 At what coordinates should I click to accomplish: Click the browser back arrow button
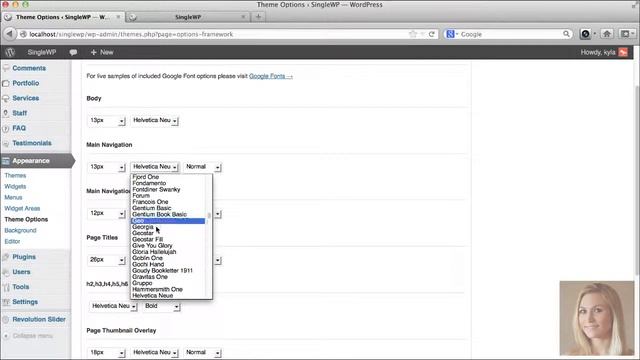coord(9,34)
